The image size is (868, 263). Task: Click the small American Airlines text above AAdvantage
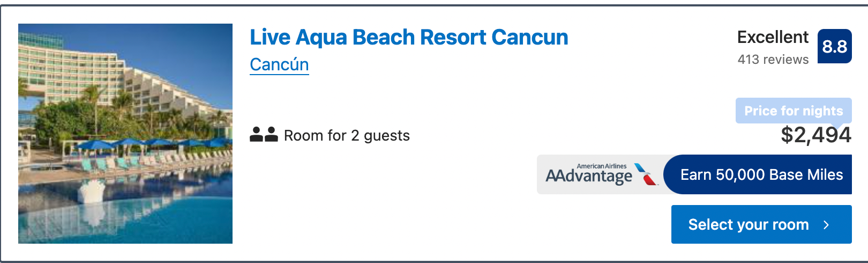coord(602,166)
